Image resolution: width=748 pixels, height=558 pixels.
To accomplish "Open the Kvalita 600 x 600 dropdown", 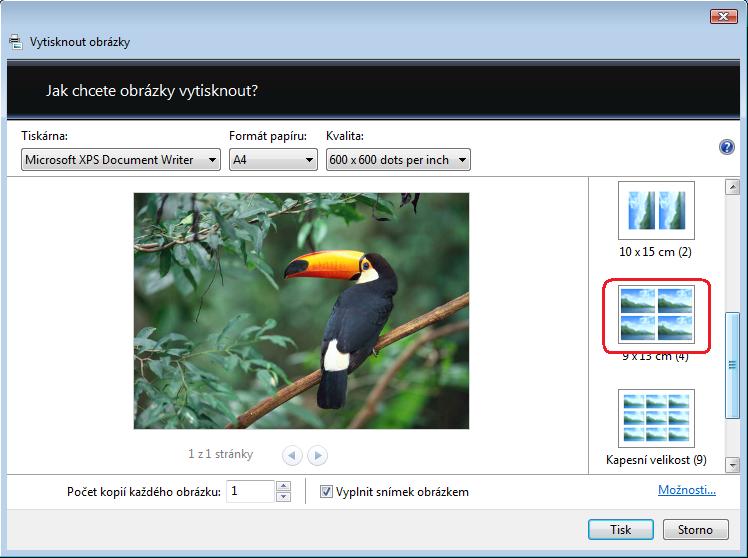I will 398,160.
